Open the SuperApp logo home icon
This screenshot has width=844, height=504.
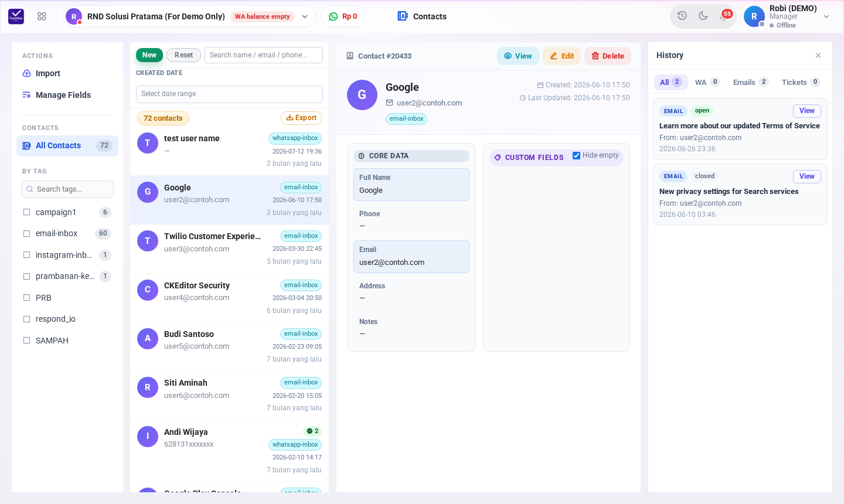(x=16, y=16)
